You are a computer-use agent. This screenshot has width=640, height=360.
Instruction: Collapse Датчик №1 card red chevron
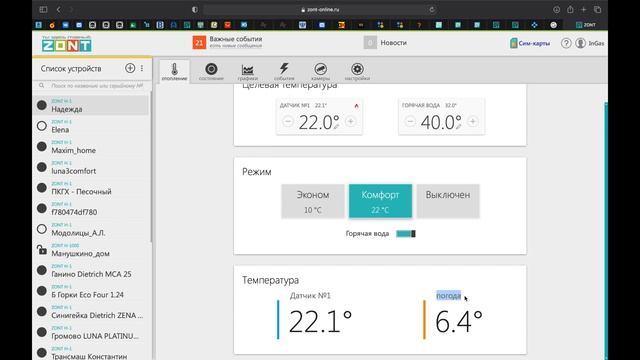pos(356,106)
